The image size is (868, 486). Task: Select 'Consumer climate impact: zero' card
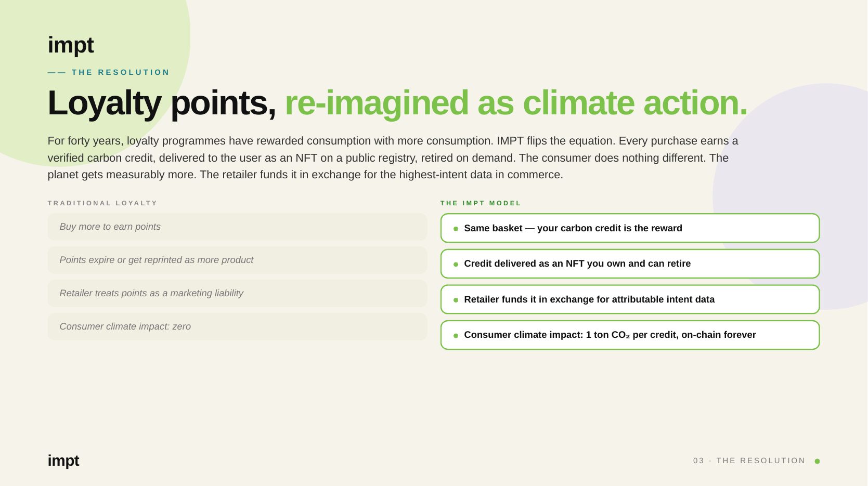tap(237, 326)
